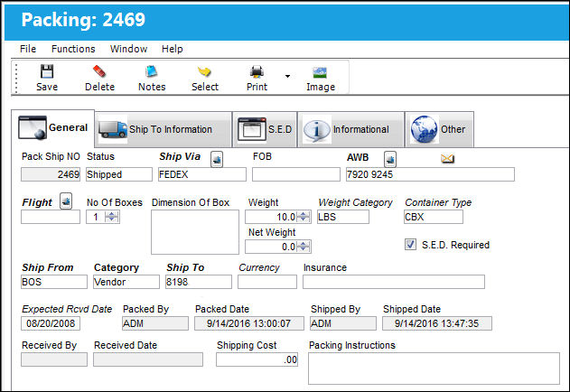Click the envelope email icon next to AWB
The height and width of the screenshot is (392, 570).
point(447,159)
